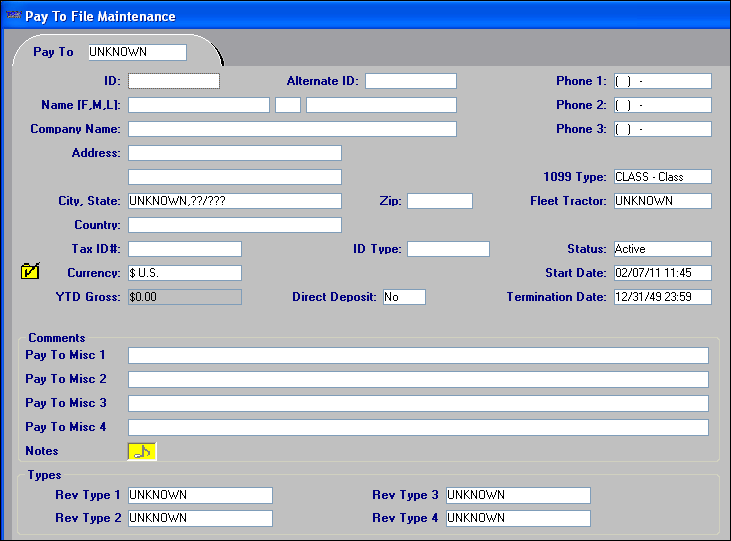This screenshot has height=541, width=731.
Task: Select the Rev Type 3 field
Action: (518, 495)
